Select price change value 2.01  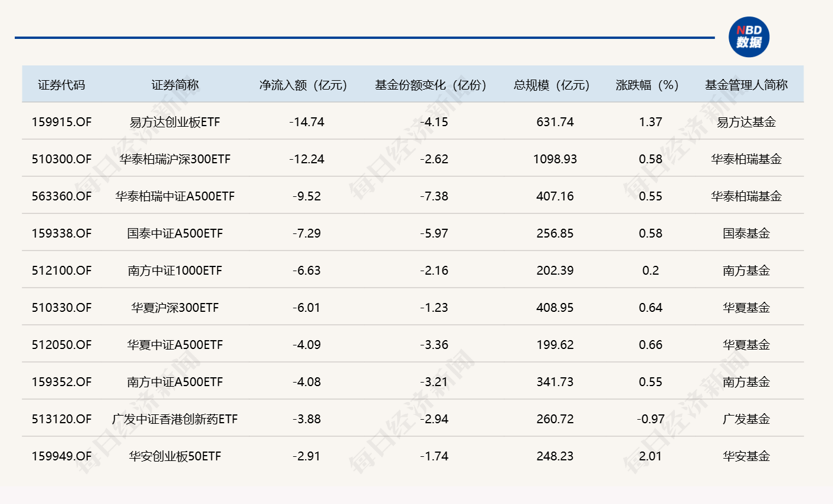(651, 456)
